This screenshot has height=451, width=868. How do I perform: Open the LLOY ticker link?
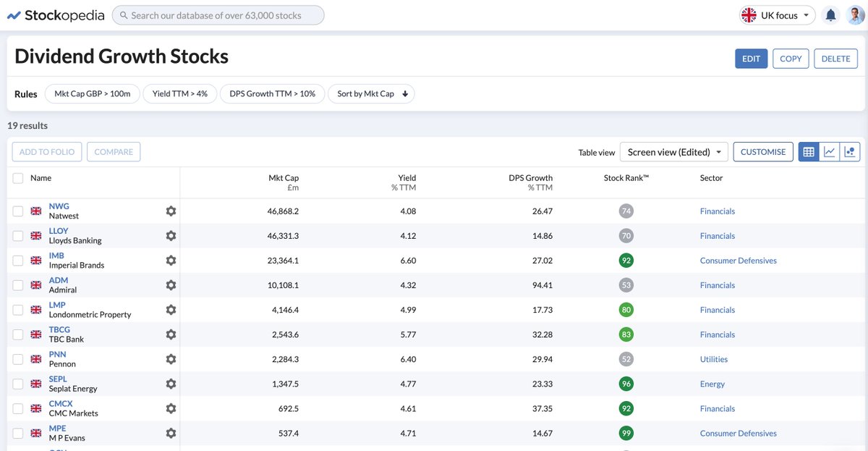pos(59,231)
